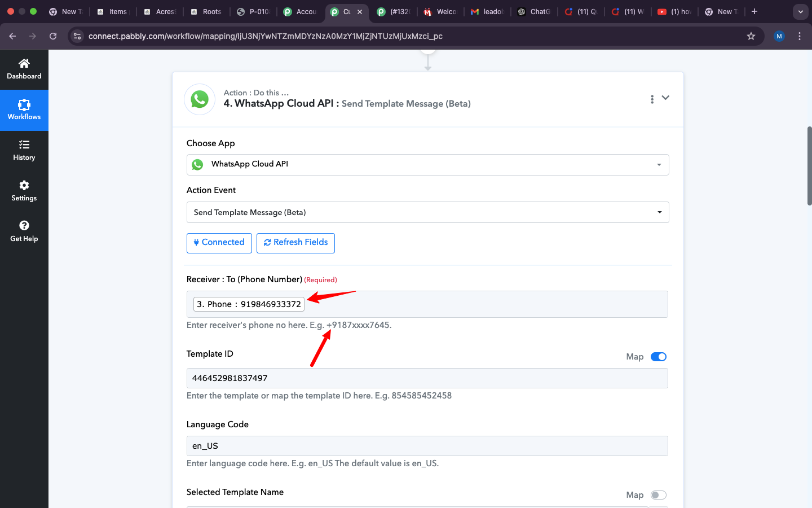Enable the Selected Template Name Map toggle
Viewport: 812px width, 508px height.
click(659, 495)
